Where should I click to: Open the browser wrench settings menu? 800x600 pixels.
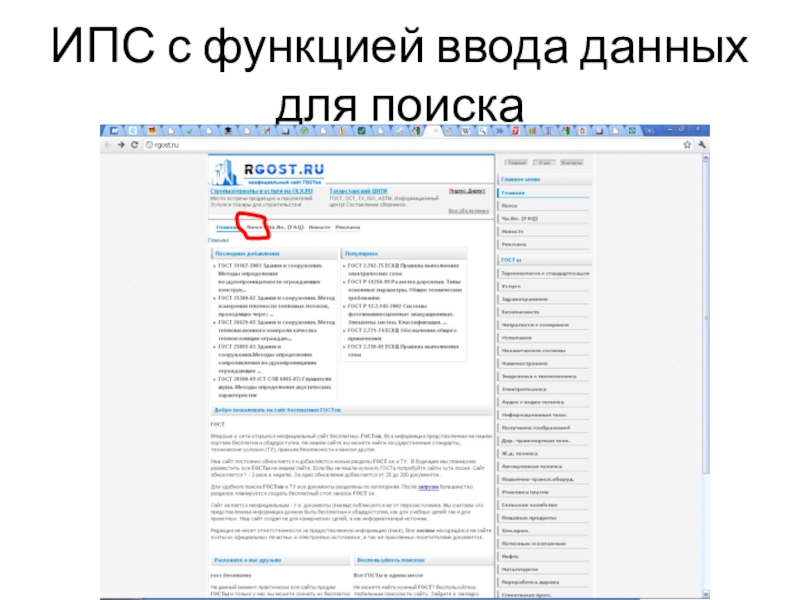[x=702, y=145]
